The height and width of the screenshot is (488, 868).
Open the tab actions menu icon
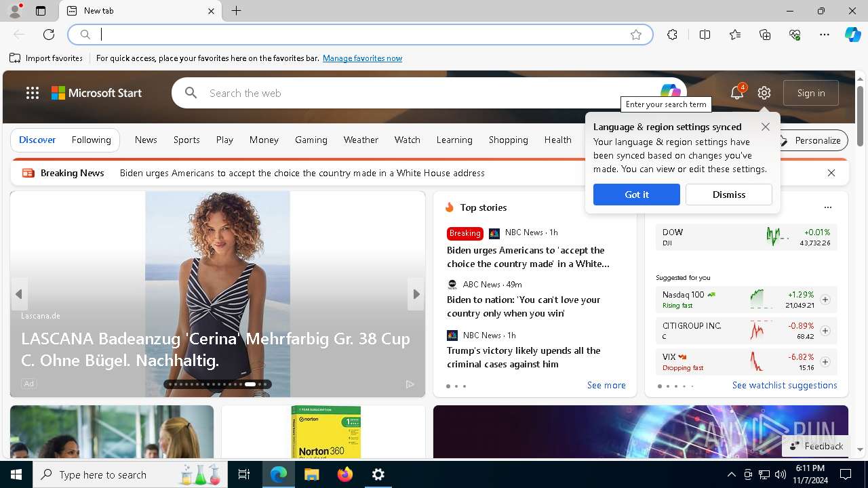coord(41,11)
